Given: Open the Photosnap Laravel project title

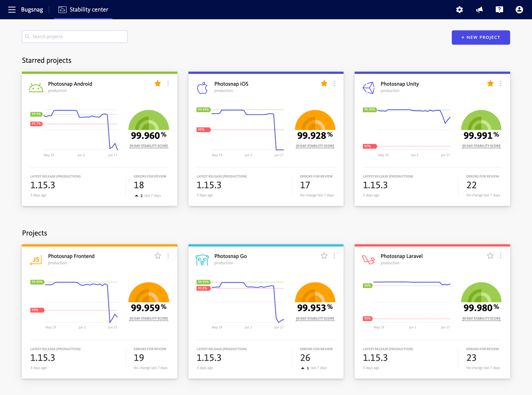Looking at the screenshot, I should click(402, 256).
